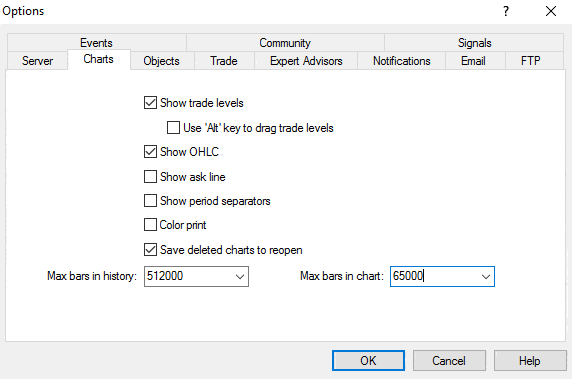Image resolution: width=572 pixels, height=379 pixels.
Task: Select the Objects tab
Action: pos(161,61)
